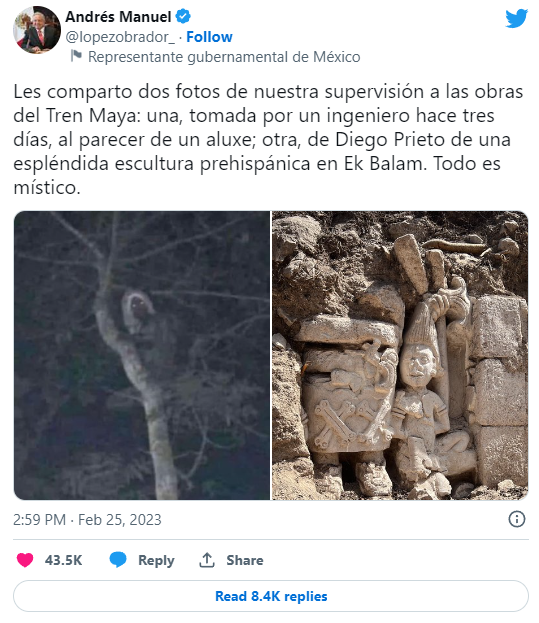Image resolution: width=539 pixels, height=623 pixels.
Task: Click the blue reply speech bubble icon
Action: pyautogui.click(x=118, y=560)
